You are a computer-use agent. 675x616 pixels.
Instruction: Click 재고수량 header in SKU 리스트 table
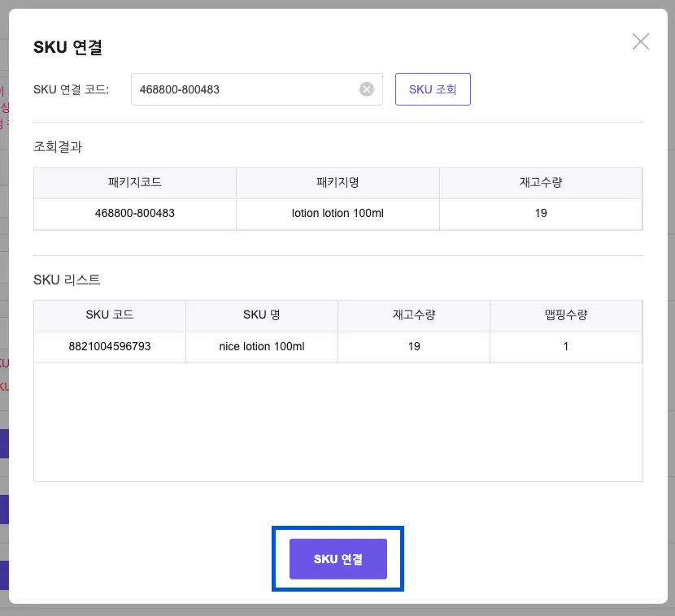(414, 315)
